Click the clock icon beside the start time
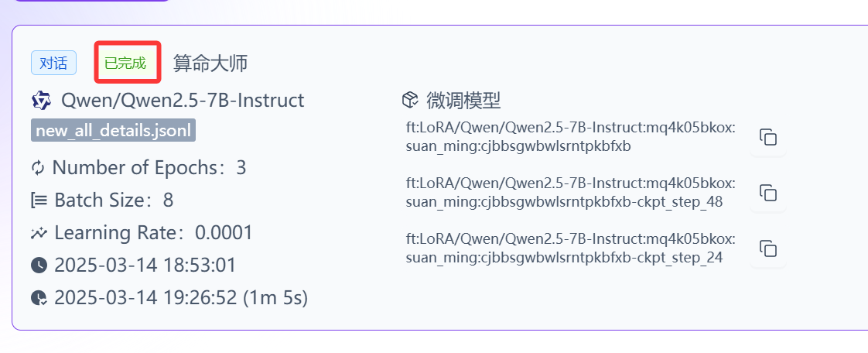This screenshot has width=868, height=353. pos(39,265)
